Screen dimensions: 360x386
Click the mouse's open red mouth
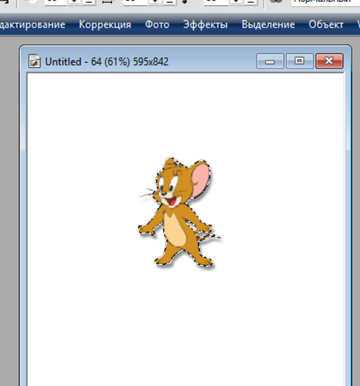click(x=172, y=201)
